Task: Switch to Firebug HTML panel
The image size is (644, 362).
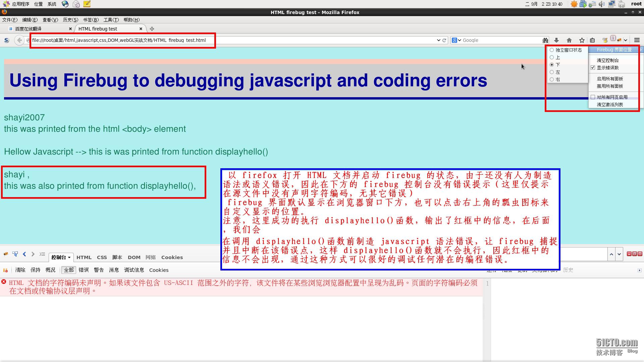Action: [84, 257]
